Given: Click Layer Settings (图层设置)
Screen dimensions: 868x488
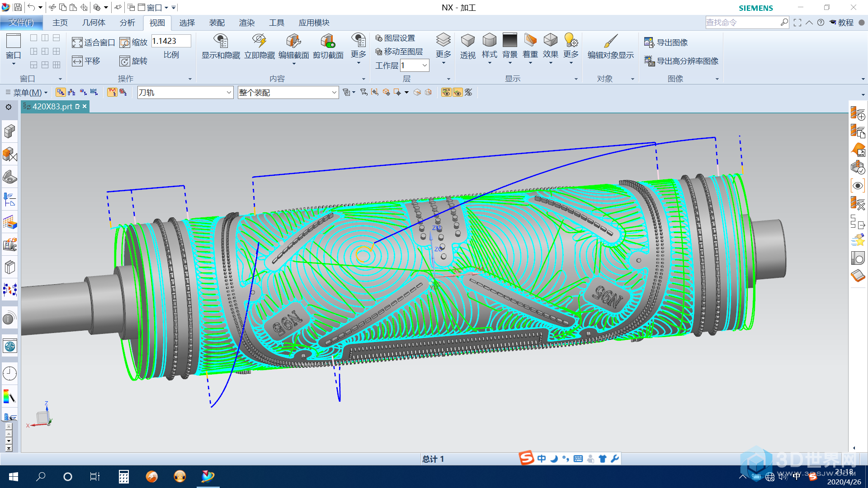Looking at the screenshot, I should 395,38.
